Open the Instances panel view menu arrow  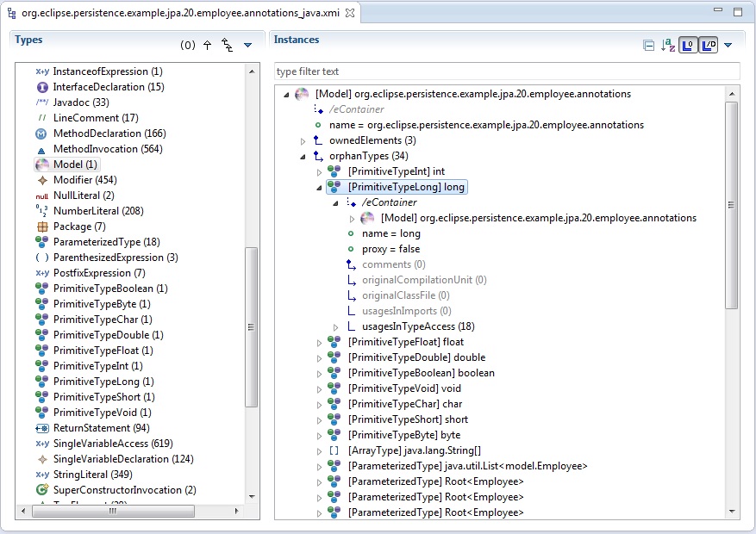pos(728,46)
